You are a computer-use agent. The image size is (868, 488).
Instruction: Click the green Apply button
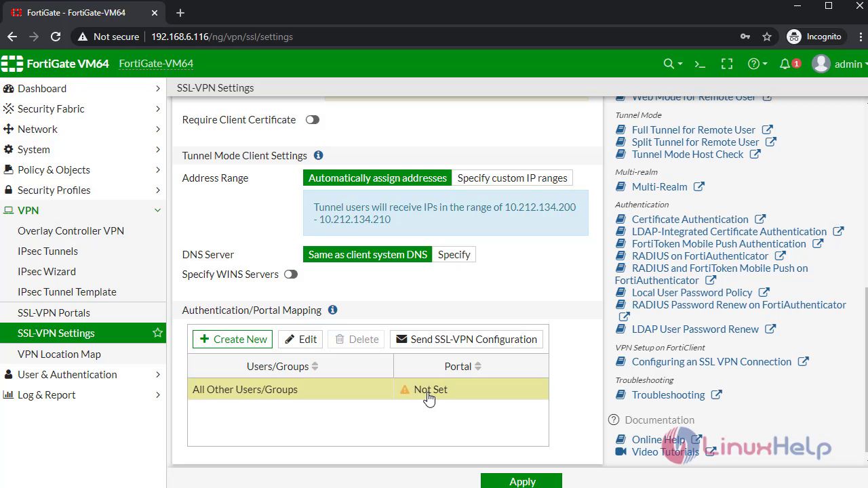(521, 481)
